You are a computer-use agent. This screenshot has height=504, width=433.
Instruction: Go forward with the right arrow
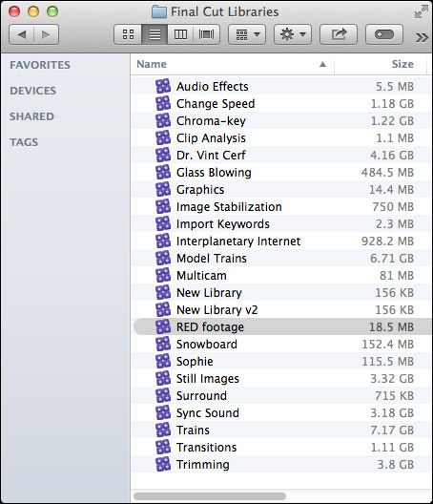tap(46, 34)
